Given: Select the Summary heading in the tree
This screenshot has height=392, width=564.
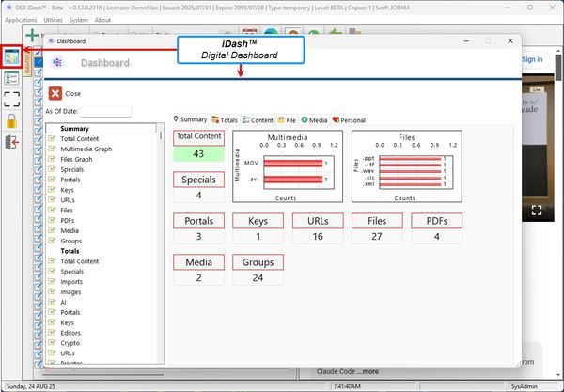Looking at the screenshot, I should (74, 129).
